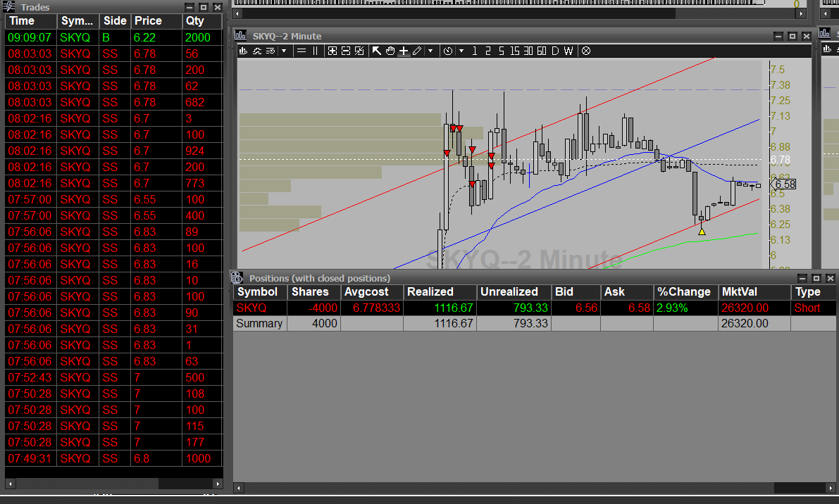Viewport: 839px width, 504px height.
Task: Click the SKYQ chart window title icon
Action: [240, 36]
